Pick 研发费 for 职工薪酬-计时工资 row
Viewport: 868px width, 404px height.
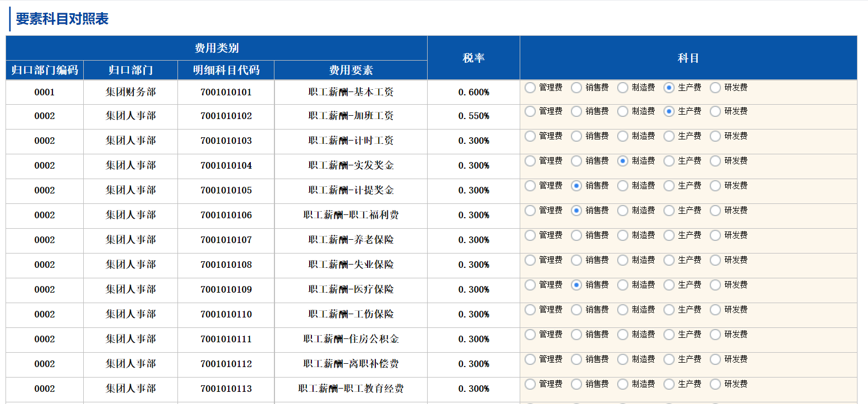tap(715, 136)
